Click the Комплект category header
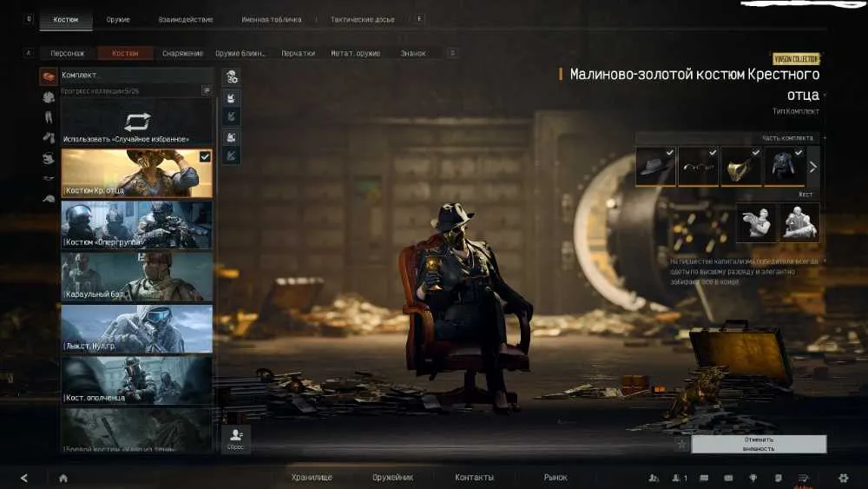This screenshot has height=489, width=868. click(x=137, y=76)
